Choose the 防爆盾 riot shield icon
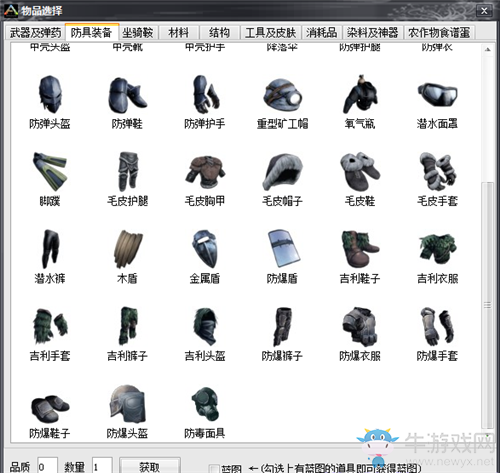 pyautogui.click(x=282, y=249)
